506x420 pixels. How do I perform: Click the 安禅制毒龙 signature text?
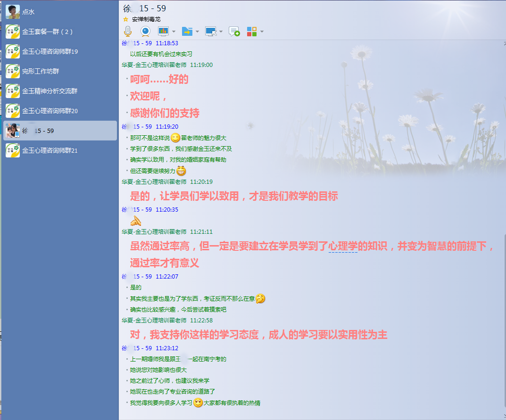[x=146, y=19]
